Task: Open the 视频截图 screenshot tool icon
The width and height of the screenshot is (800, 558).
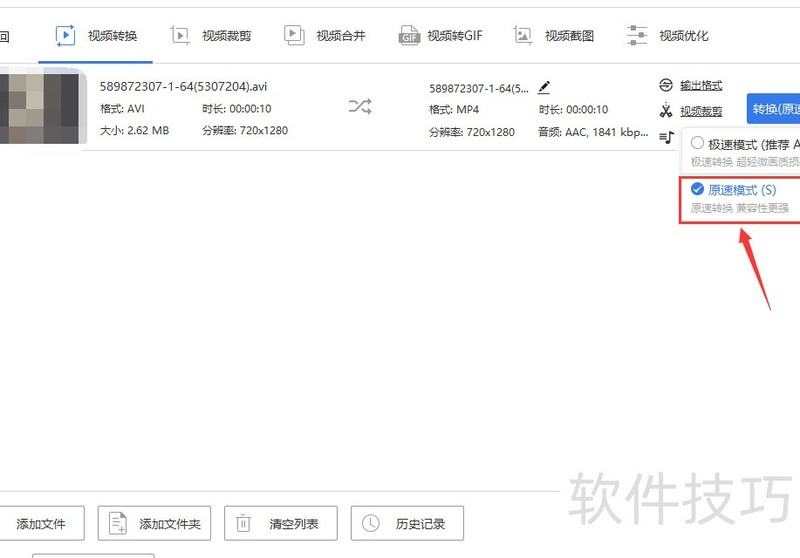Action: pos(523,36)
